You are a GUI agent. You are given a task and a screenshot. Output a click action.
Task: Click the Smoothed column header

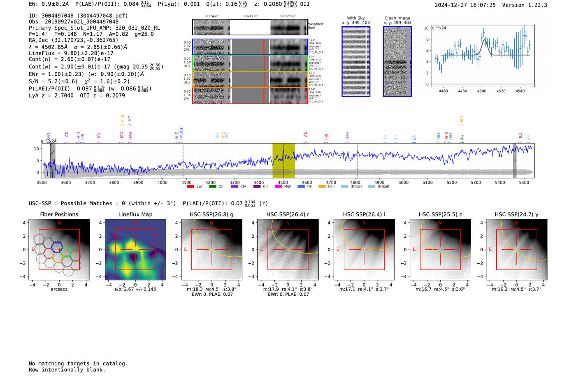click(x=288, y=16)
